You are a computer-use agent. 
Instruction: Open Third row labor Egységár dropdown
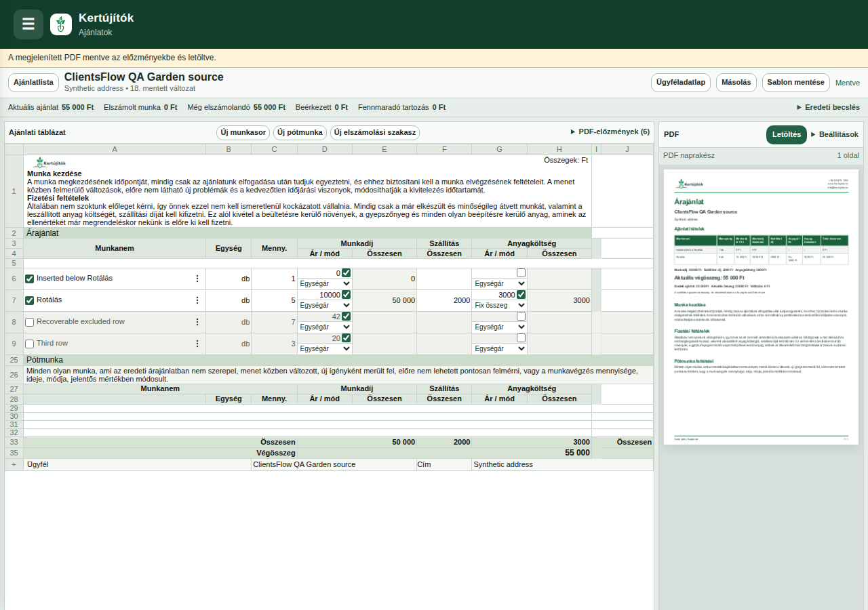click(325, 349)
